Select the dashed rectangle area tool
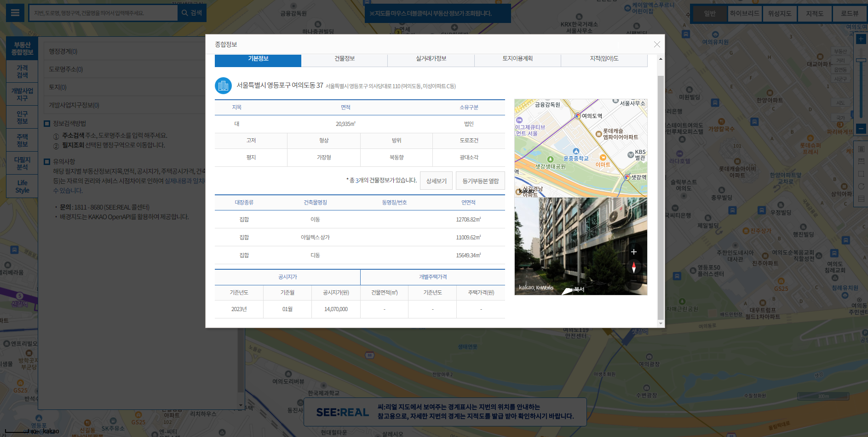 861,174
